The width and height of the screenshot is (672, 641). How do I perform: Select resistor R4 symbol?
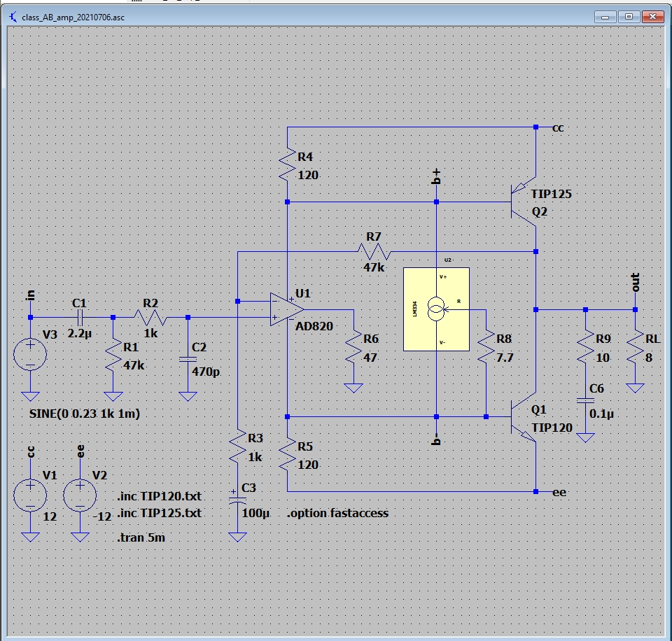tap(287, 165)
